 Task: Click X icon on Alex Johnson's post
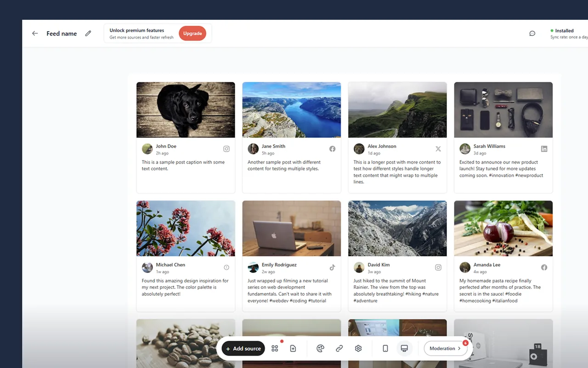tap(438, 149)
